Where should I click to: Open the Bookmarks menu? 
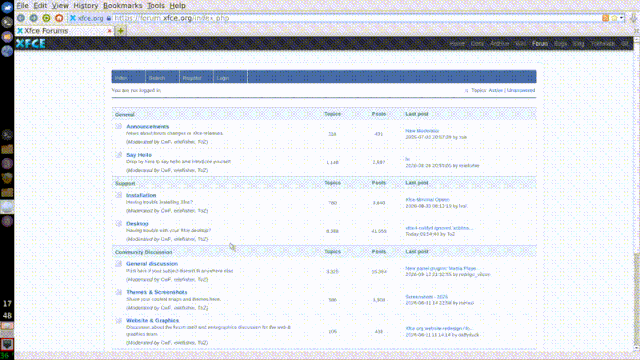click(x=122, y=6)
